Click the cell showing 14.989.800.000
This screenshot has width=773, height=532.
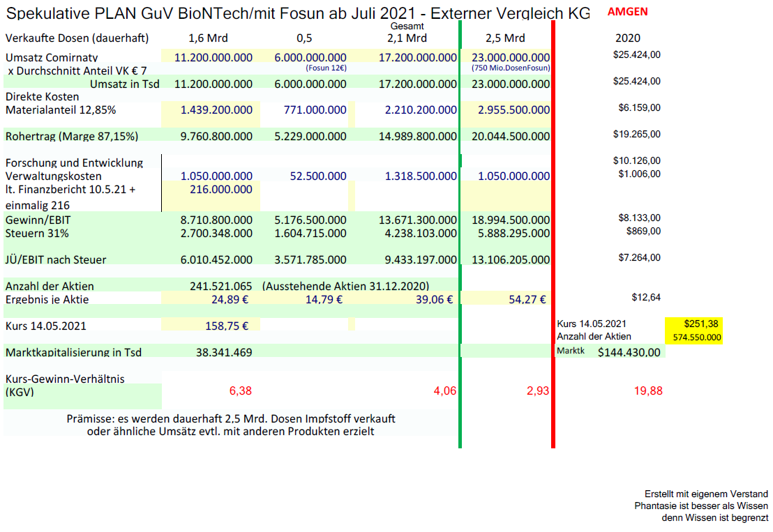coord(418,137)
